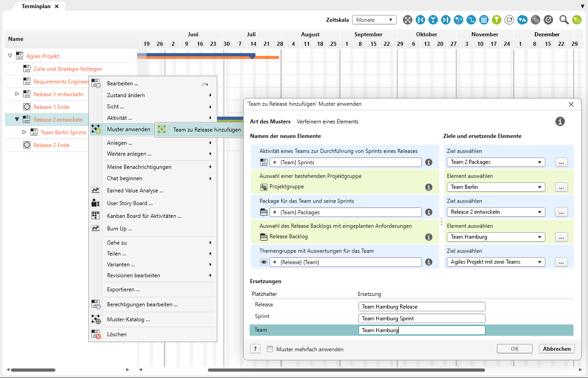Open the 'Team 2 Packages' target dropdown
588x378 pixels.
(497, 162)
